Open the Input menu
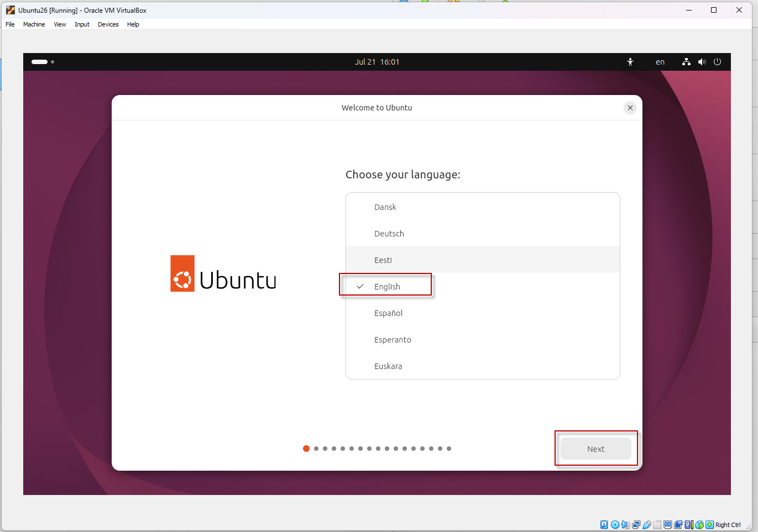Viewport: 758px width, 532px height. pyautogui.click(x=82, y=24)
